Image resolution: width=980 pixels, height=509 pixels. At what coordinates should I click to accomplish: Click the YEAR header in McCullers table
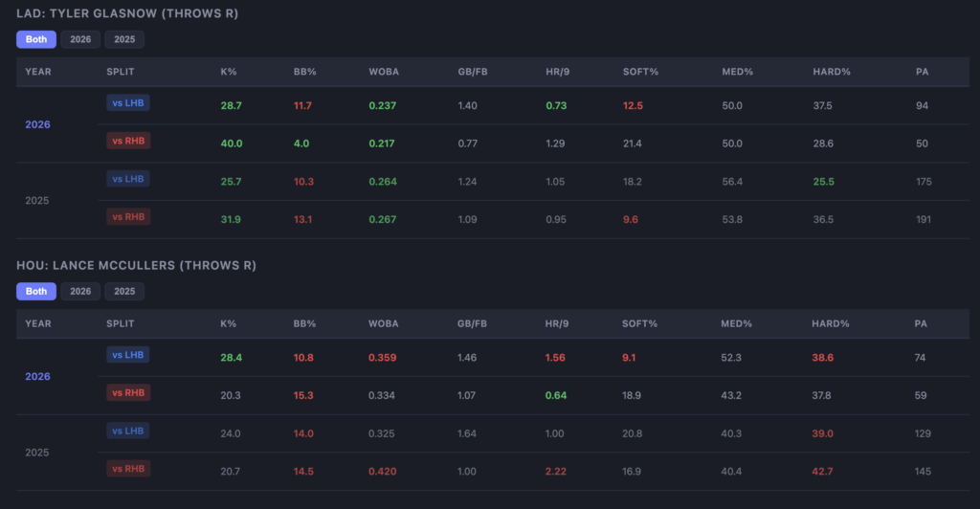pos(38,323)
